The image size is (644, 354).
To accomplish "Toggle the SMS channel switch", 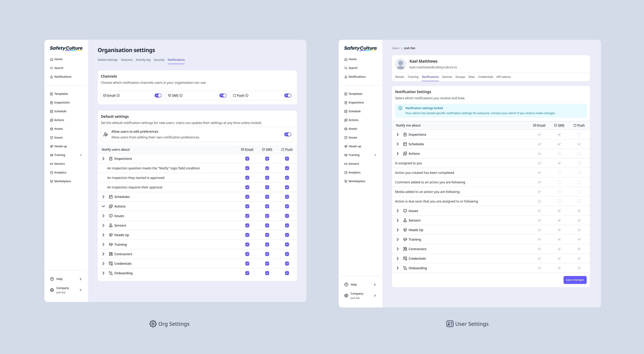I will pos(223,96).
